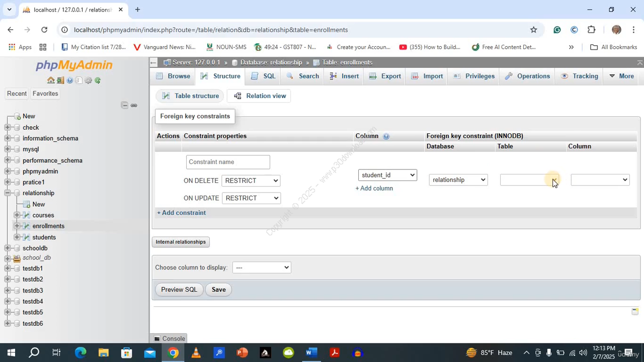Open the ON DELETE RESTRICT dropdown
The image size is (644, 362).
click(x=251, y=180)
